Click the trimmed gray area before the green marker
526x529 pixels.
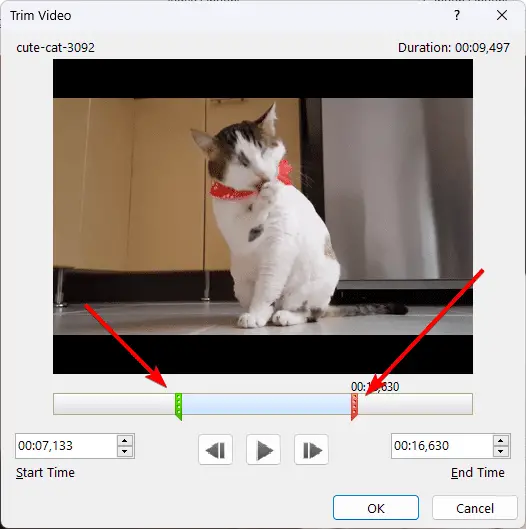(x=114, y=404)
